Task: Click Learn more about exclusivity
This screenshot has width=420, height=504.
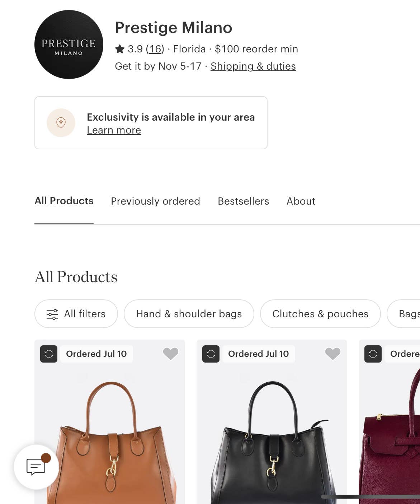Action: pyautogui.click(x=114, y=130)
